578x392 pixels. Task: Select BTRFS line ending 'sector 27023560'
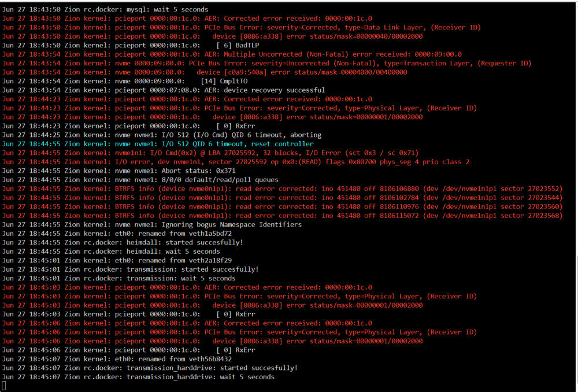[283, 207]
